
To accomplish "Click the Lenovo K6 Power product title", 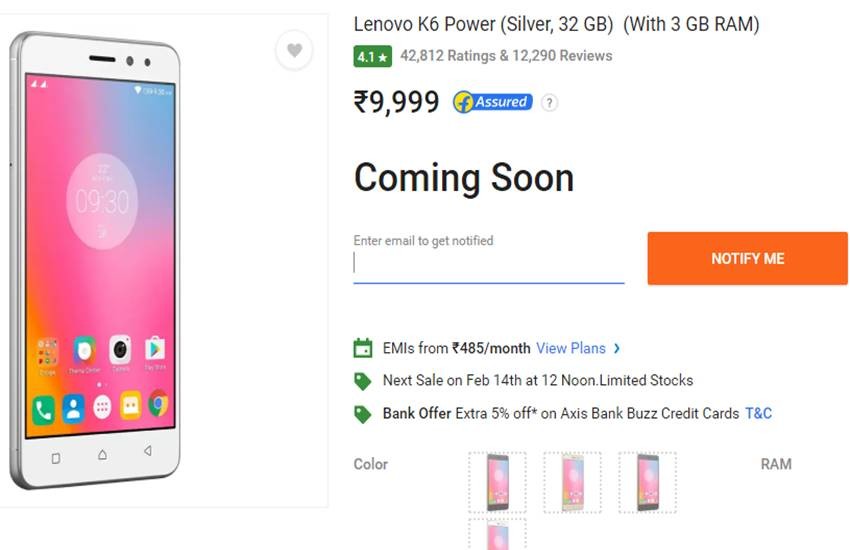I will [x=556, y=24].
